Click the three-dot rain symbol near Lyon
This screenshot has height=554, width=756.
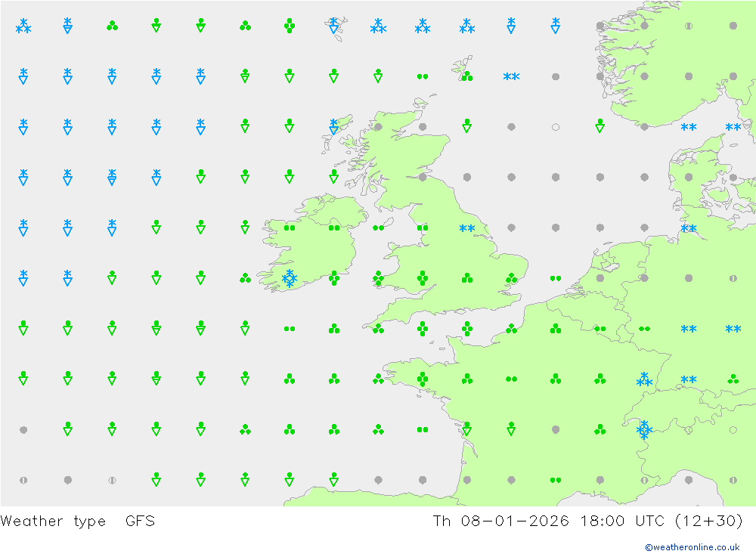pyautogui.click(x=600, y=429)
